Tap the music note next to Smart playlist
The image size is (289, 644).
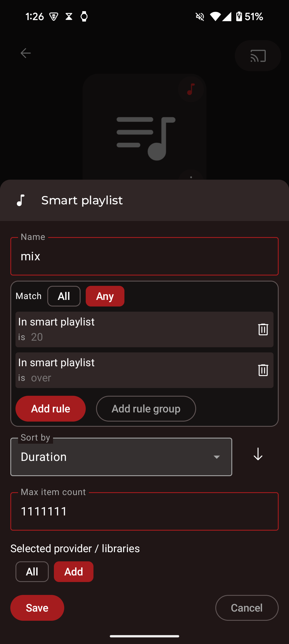pyautogui.click(x=21, y=200)
